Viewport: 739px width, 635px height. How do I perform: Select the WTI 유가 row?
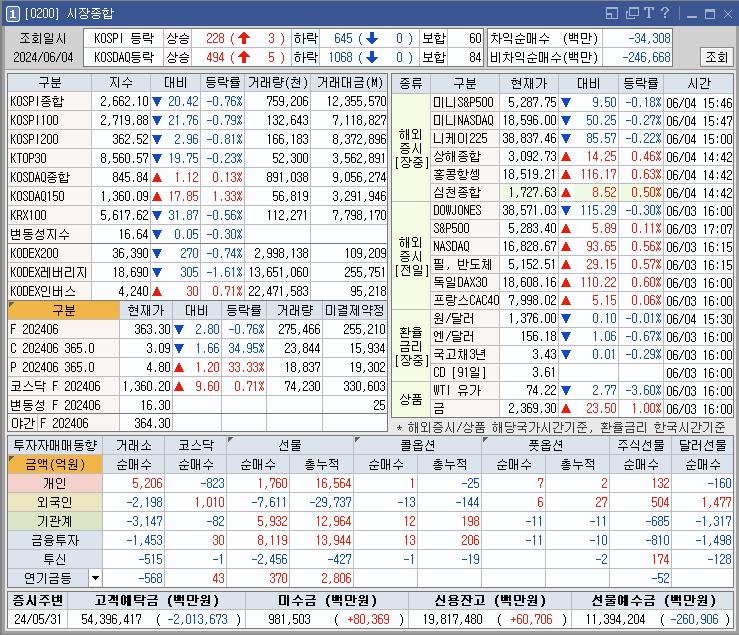pyautogui.click(x=582, y=390)
